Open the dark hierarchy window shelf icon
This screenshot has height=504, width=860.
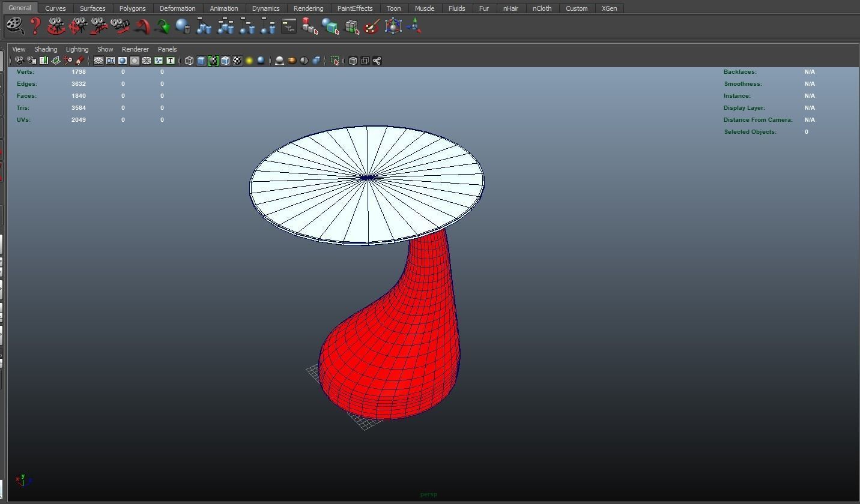(289, 26)
